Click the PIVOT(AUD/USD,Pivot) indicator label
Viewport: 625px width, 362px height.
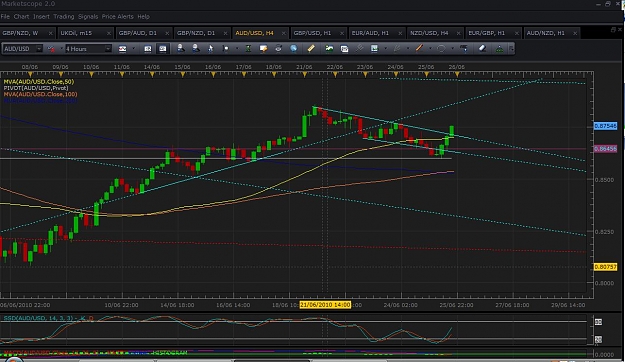[36, 88]
